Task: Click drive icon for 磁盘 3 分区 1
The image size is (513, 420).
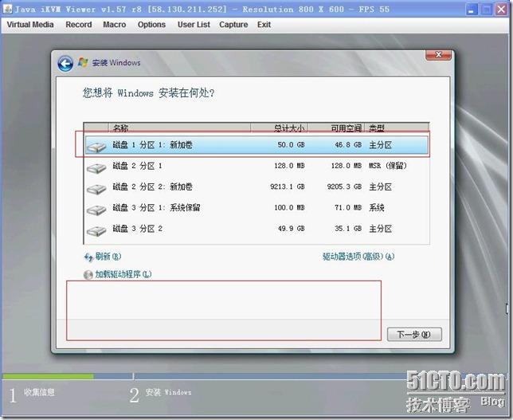Action: tap(96, 210)
